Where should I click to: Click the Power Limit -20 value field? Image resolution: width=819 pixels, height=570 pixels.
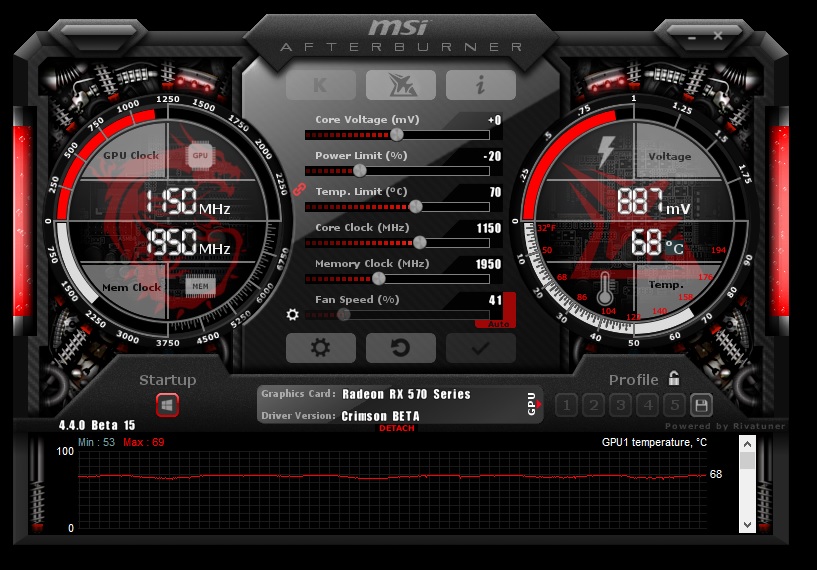click(x=492, y=156)
